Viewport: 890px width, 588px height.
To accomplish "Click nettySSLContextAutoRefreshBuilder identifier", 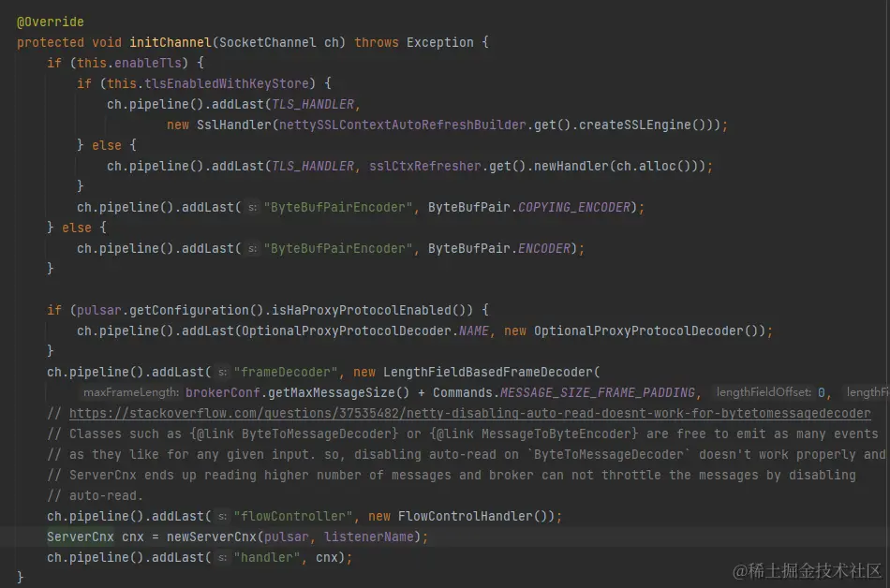I will tap(403, 125).
